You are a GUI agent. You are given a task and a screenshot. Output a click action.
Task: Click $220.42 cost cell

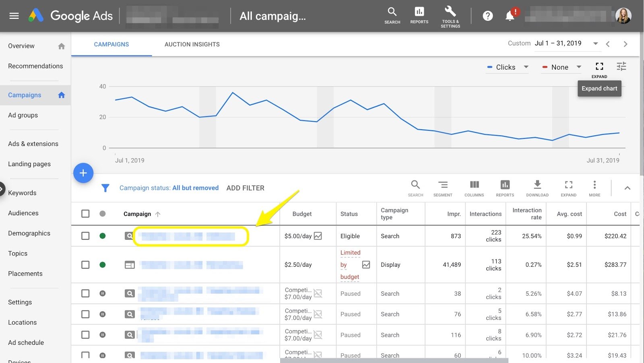[615, 236]
